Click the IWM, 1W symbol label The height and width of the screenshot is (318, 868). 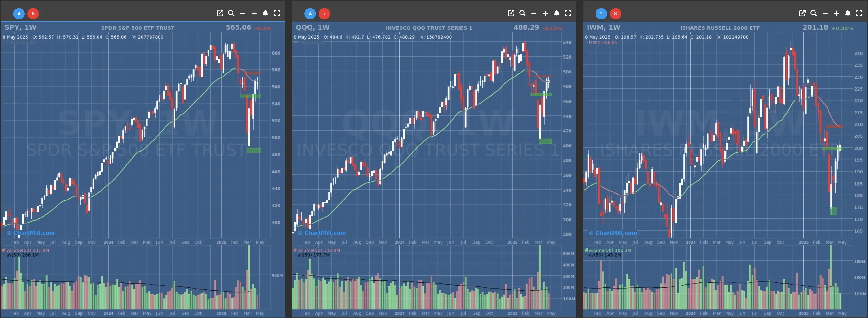604,27
